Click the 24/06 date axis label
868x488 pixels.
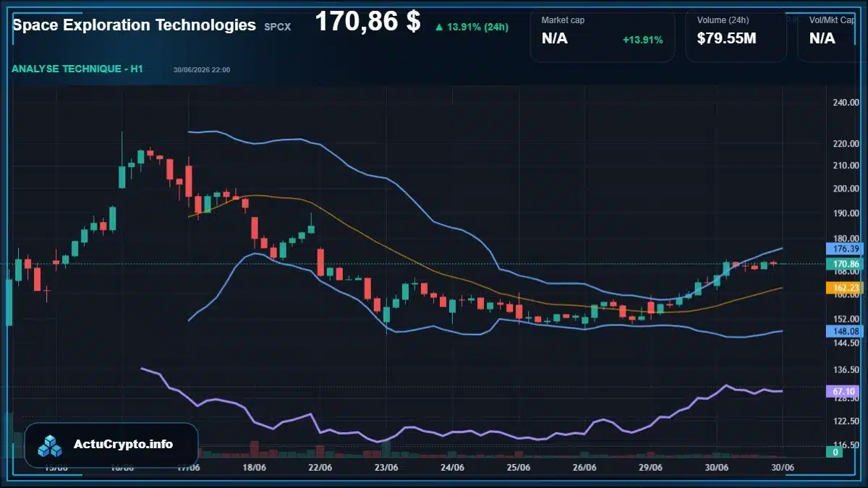click(x=452, y=468)
